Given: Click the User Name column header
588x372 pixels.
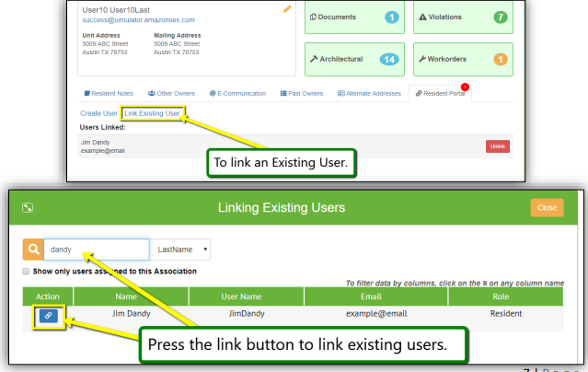Looking at the screenshot, I should [247, 296].
